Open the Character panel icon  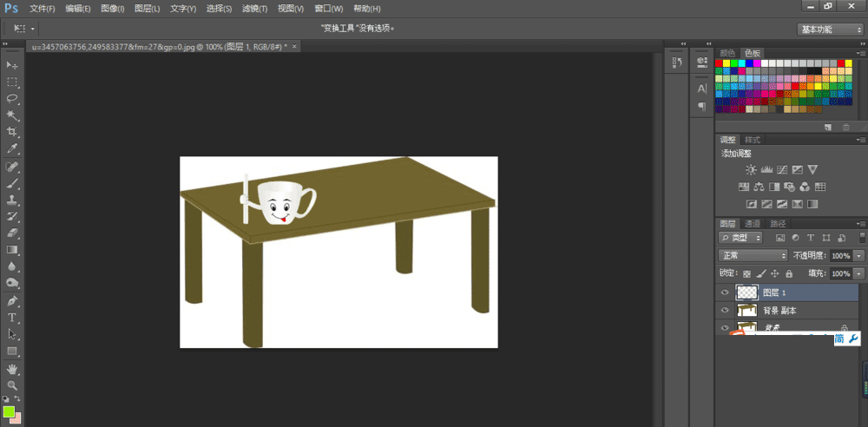[x=702, y=89]
